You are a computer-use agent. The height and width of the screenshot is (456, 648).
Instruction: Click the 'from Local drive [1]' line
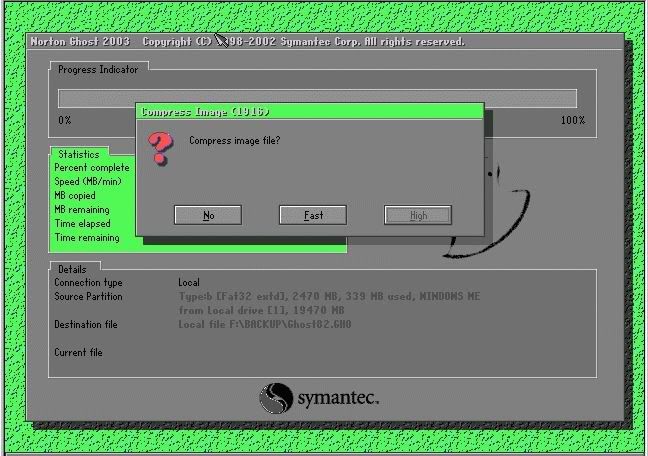[x=262, y=310]
